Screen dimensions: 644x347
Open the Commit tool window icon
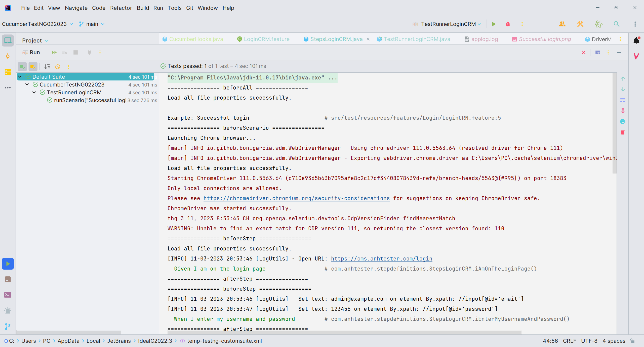click(8, 56)
